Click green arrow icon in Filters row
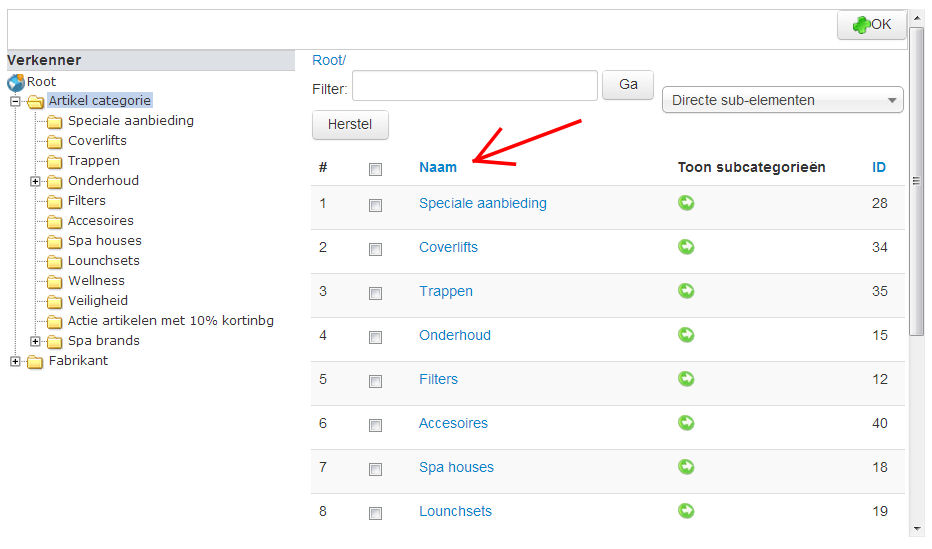Image resolution: width=932 pixels, height=549 pixels. pyautogui.click(x=686, y=379)
